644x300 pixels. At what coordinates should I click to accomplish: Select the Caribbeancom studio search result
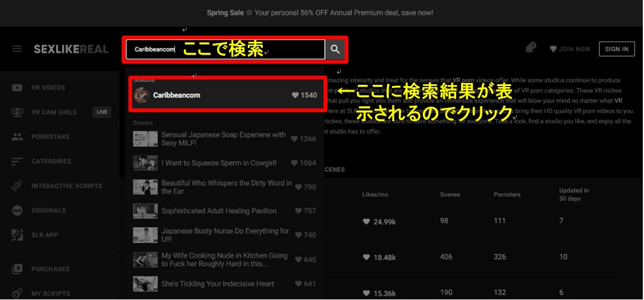(x=176, y=95)
